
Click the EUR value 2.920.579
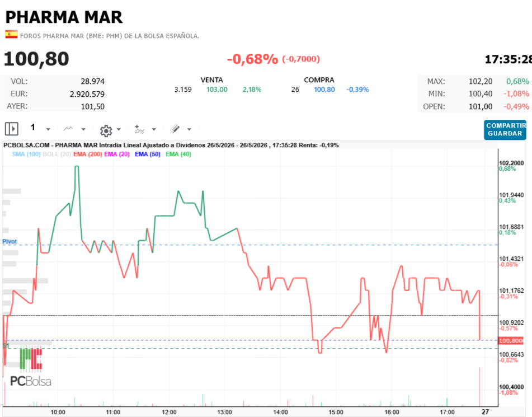pyautogui.click(x=87, y=94)
